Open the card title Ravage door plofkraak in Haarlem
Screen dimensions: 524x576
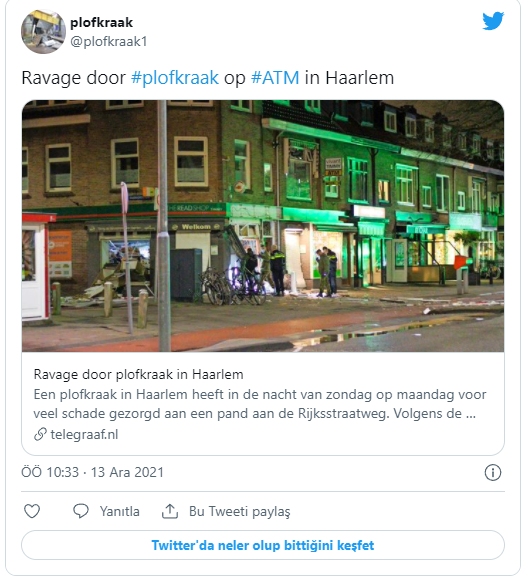(x=139, y=374)
